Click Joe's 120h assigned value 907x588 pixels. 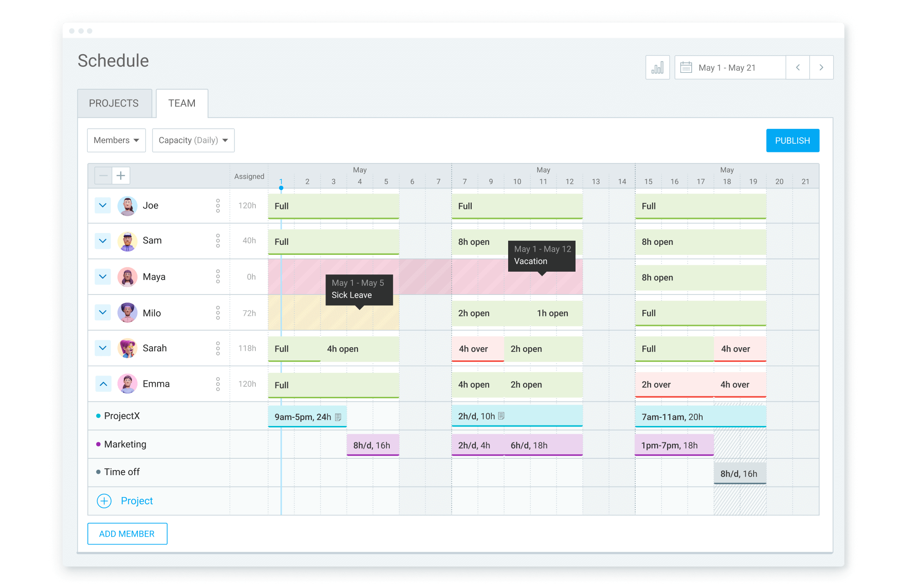tap(247, 206)
